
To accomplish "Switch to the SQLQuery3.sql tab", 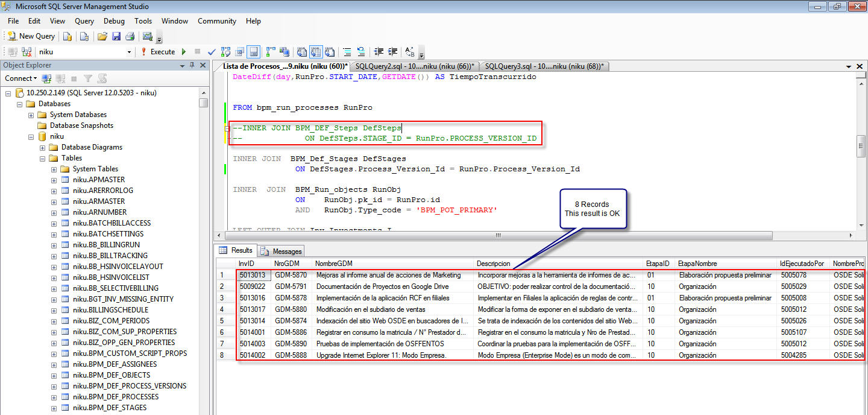I will pyautogui.click(x=544, y=66).
